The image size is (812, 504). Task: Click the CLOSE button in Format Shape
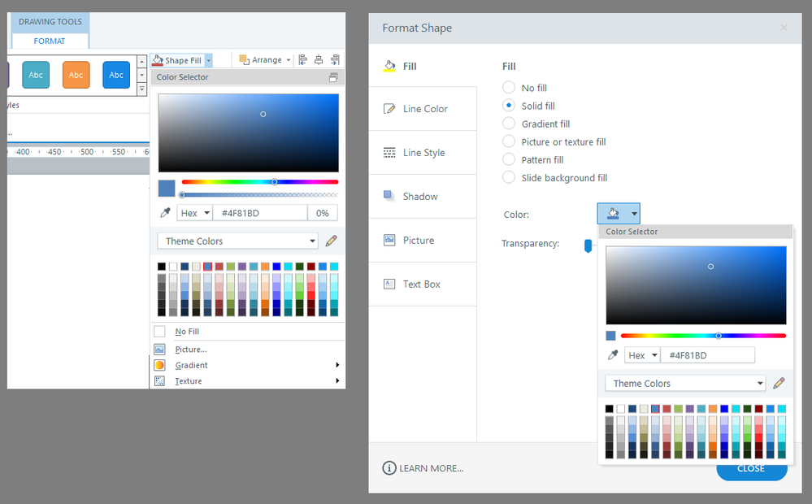coord(751,469)
